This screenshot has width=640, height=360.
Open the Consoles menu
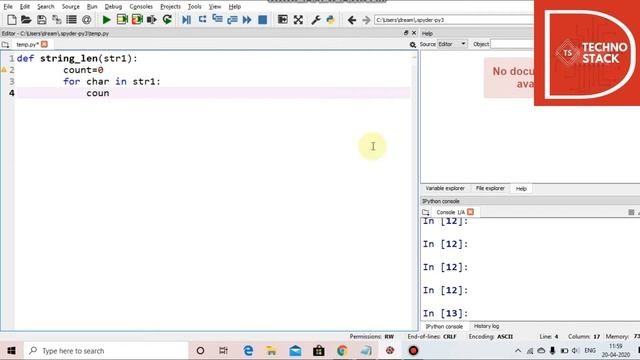(141, 7)
